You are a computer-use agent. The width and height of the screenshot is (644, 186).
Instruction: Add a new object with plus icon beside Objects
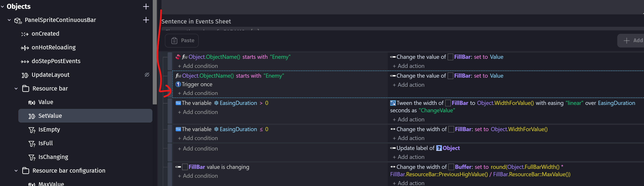146,7
